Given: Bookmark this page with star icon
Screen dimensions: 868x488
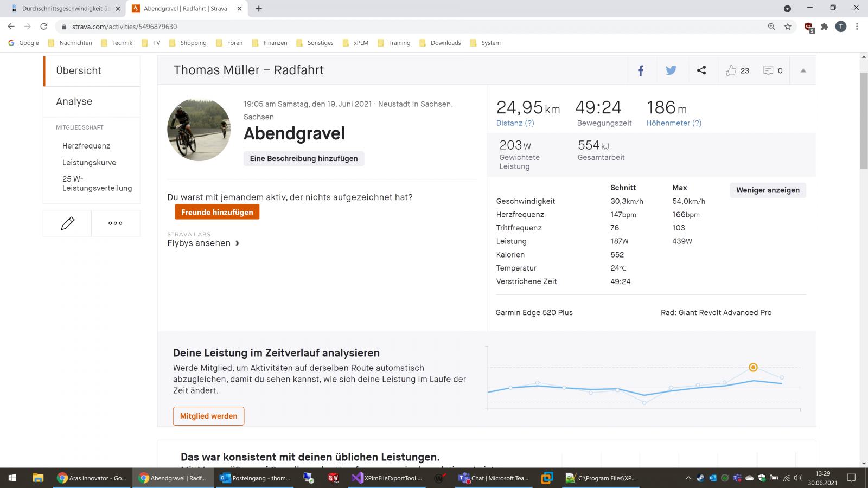Looking at the screenshot, I should tap(788, 27).
